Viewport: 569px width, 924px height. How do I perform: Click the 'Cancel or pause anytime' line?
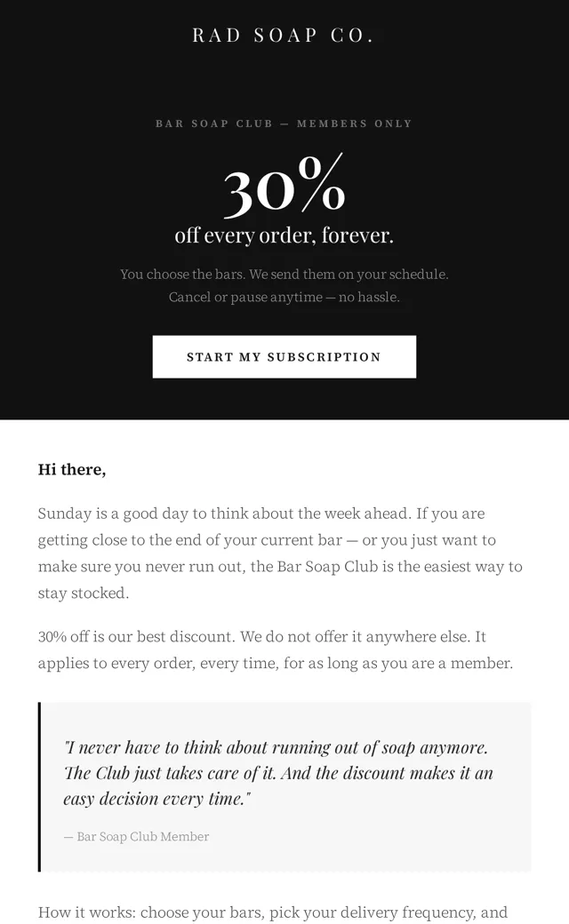[x=284, y=297]
